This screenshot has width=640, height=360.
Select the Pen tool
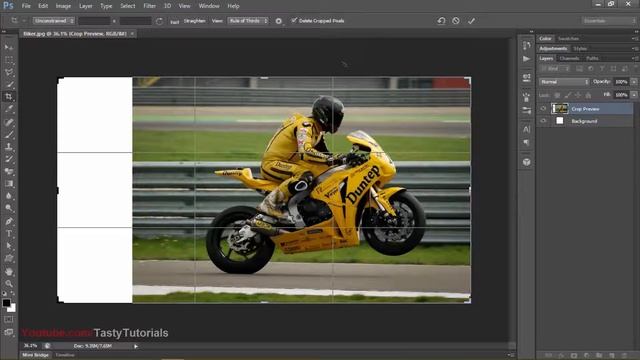(x=9, y=221)
